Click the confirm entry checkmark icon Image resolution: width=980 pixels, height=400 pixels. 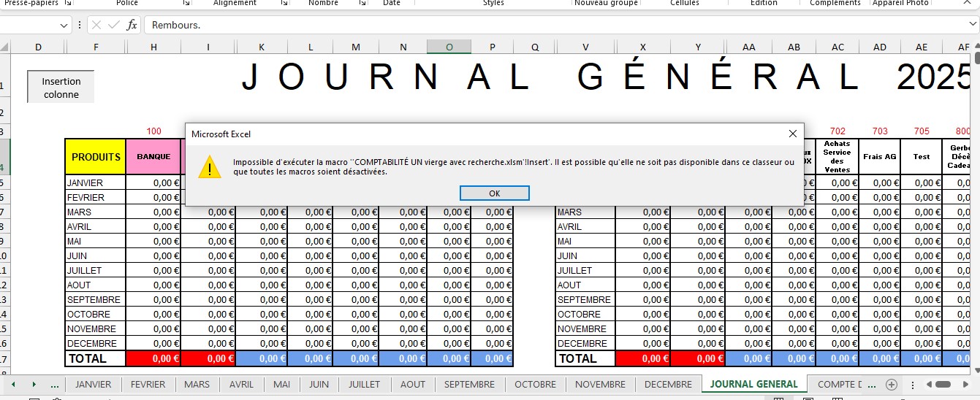pyautogui.click(x=113, y=25)
